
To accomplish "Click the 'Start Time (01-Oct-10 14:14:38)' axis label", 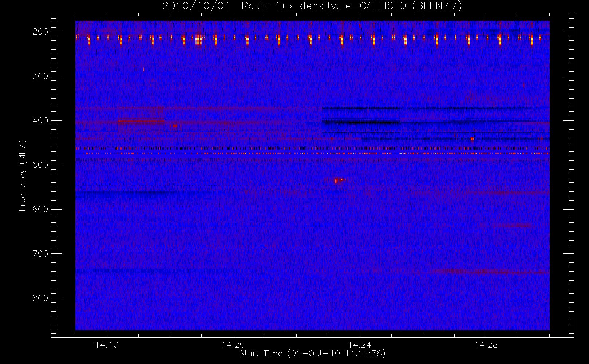I will pos(312,353).
